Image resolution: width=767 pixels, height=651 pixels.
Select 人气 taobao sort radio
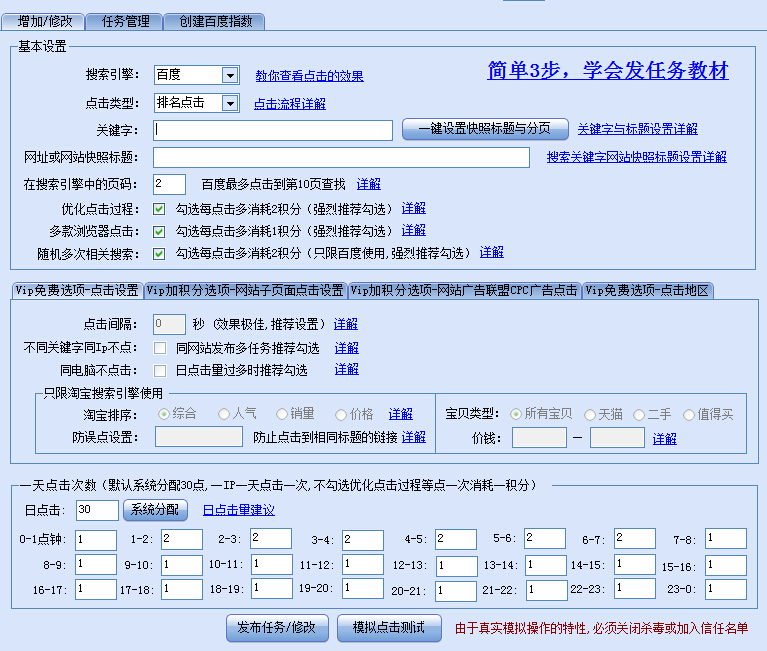224,414
